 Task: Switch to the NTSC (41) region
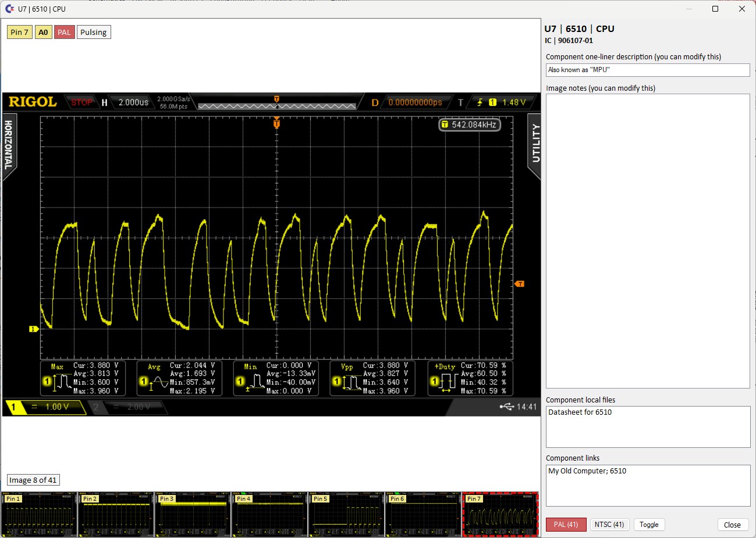tap(609, 525)
